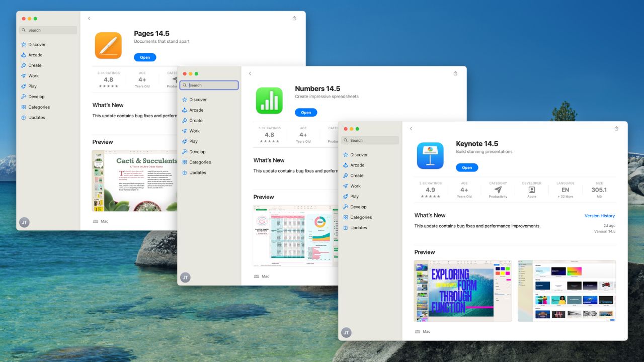Click the share icon in the Numbers window
644x362 pixels.
point(455,73)
